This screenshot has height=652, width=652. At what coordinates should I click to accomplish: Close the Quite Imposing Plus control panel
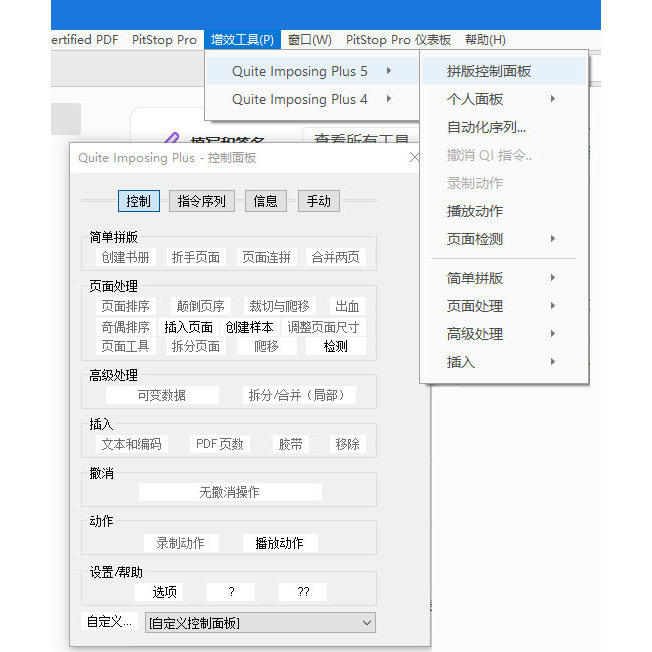tap(414, 158)
